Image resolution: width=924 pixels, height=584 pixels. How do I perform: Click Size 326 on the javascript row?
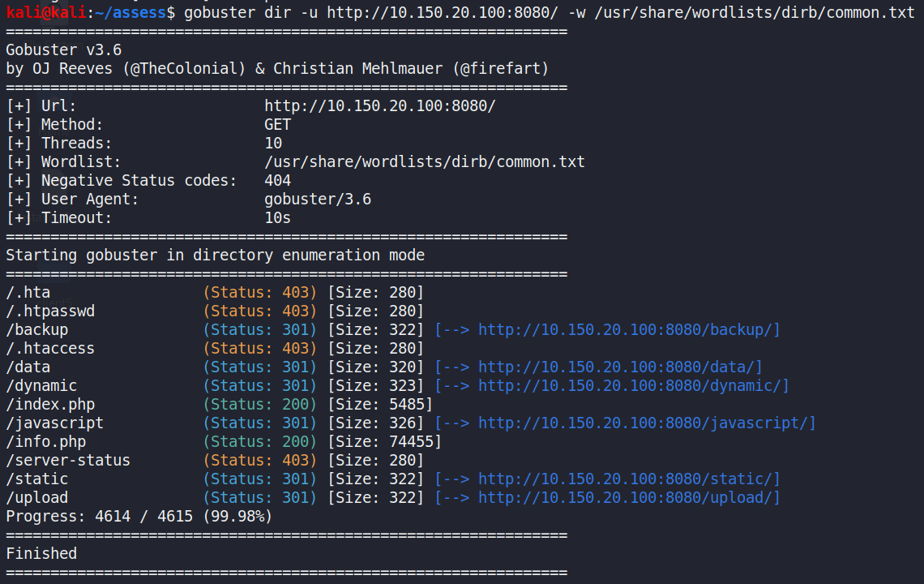[x=376, y=423]
